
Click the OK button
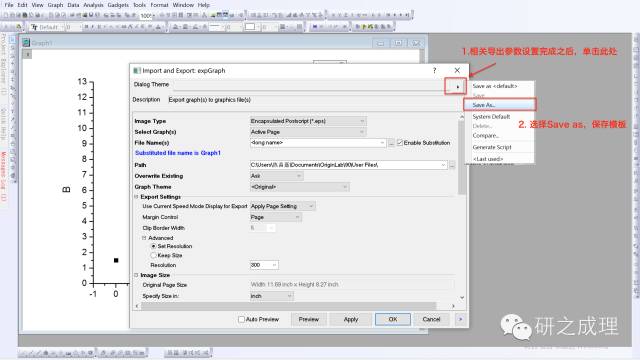(393, 319)
